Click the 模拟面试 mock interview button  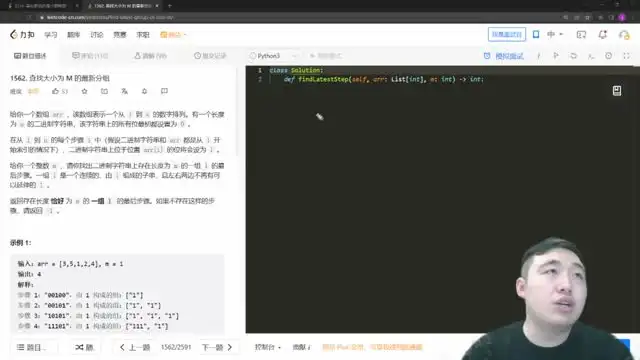[504, 56]
